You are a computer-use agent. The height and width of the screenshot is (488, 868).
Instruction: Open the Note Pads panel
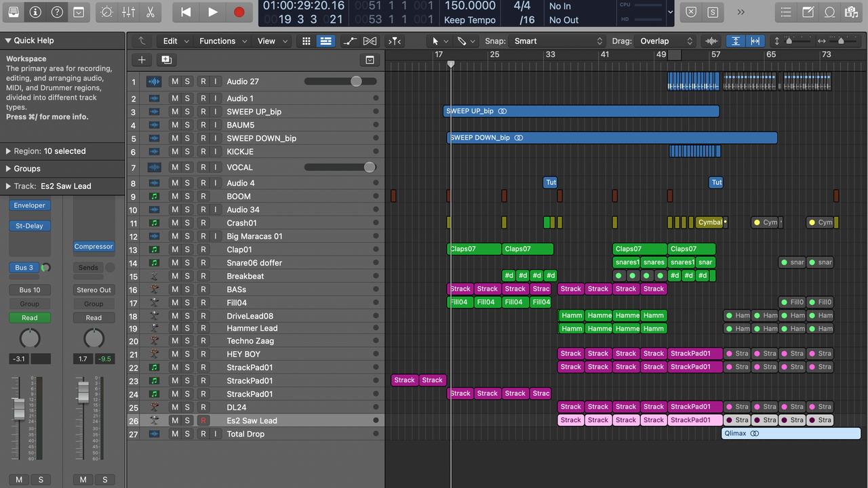(808, 12)
